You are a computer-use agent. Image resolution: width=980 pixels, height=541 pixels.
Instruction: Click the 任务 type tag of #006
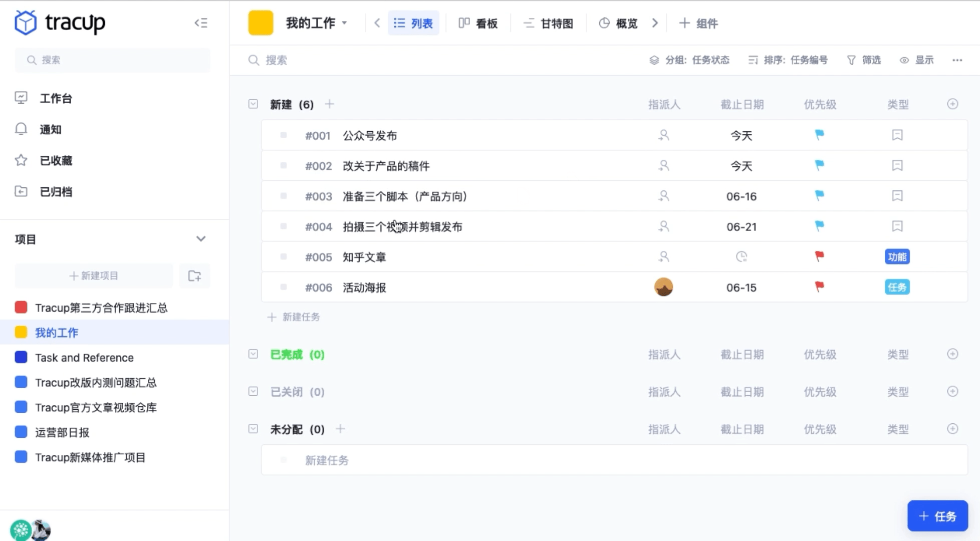pos(897,287)
